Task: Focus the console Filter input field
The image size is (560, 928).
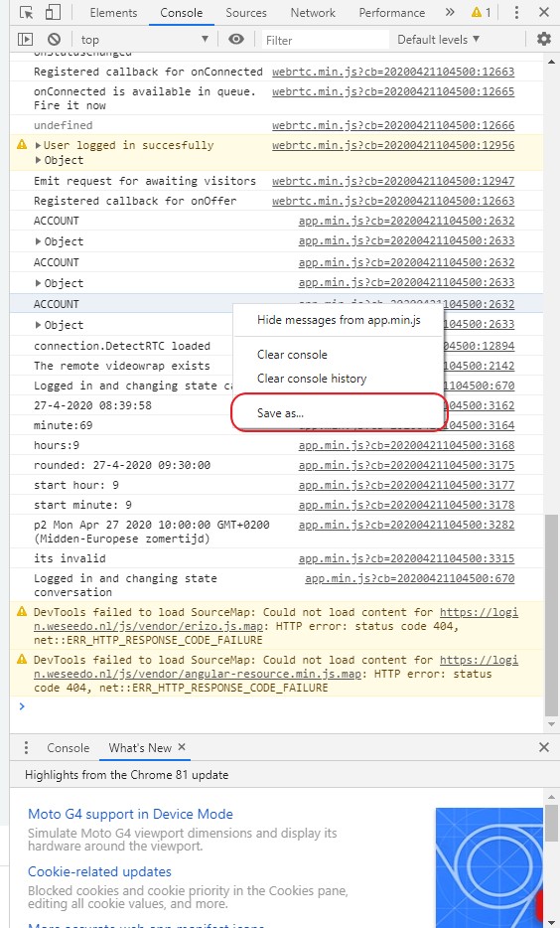Action: (x=326, y=40)
